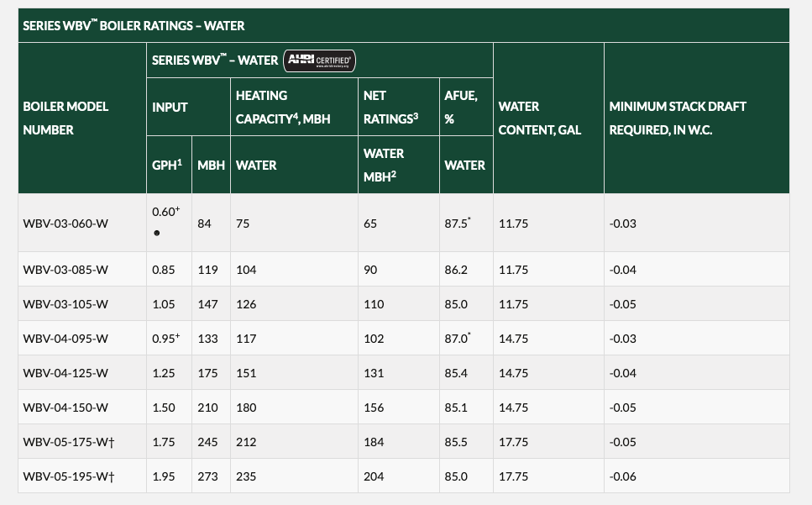Click the Heating Capacity, MBH header
Viewport: 812px width, 505px height.
[282, 108]
